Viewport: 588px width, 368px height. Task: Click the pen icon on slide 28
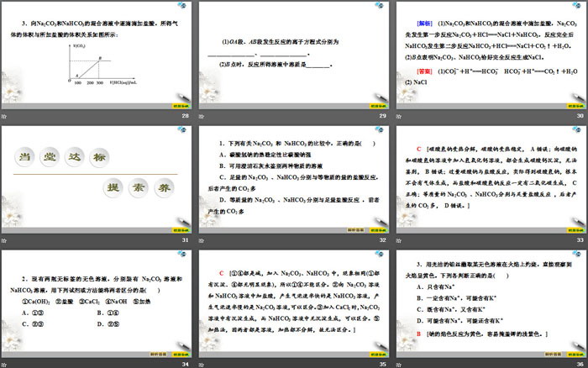(x=183, y=97)
